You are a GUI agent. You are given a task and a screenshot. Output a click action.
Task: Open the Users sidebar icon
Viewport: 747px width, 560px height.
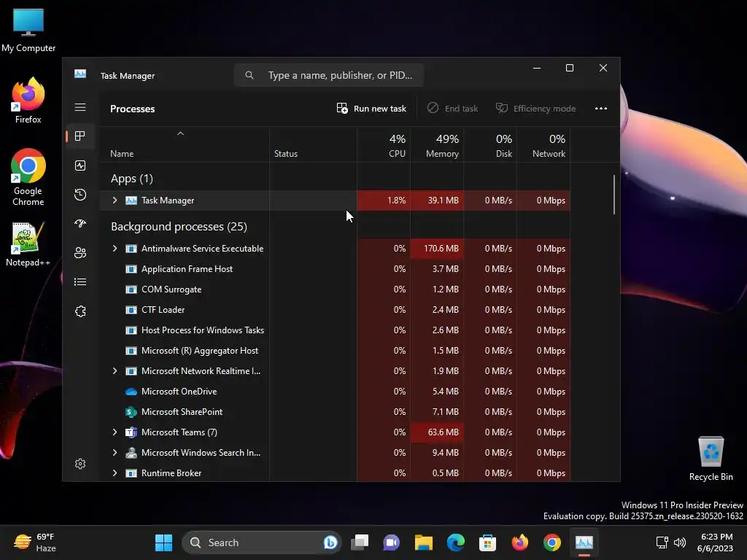tap(80, 252)
